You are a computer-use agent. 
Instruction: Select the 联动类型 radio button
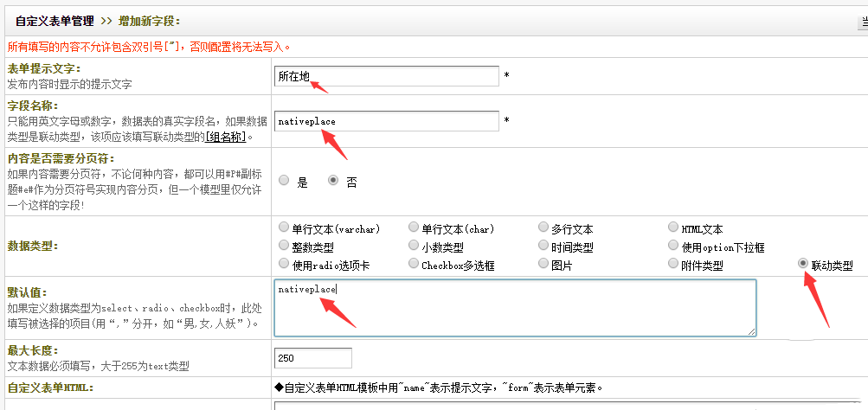[x=804, y=264]
